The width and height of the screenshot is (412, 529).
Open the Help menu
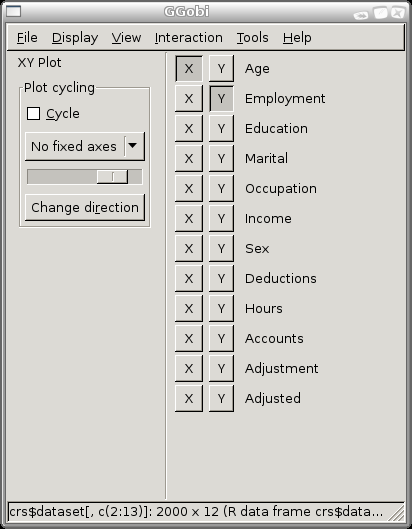(x=297, y=38)
